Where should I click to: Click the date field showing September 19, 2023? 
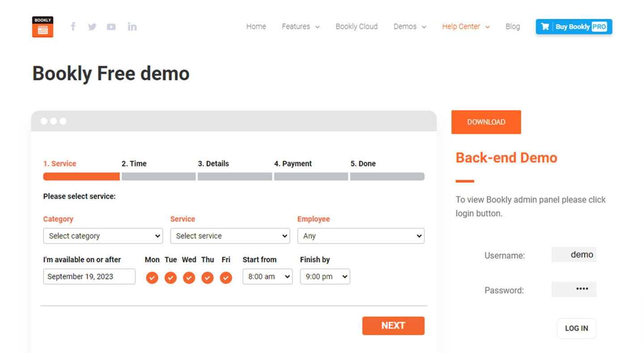tap(89, 276)
